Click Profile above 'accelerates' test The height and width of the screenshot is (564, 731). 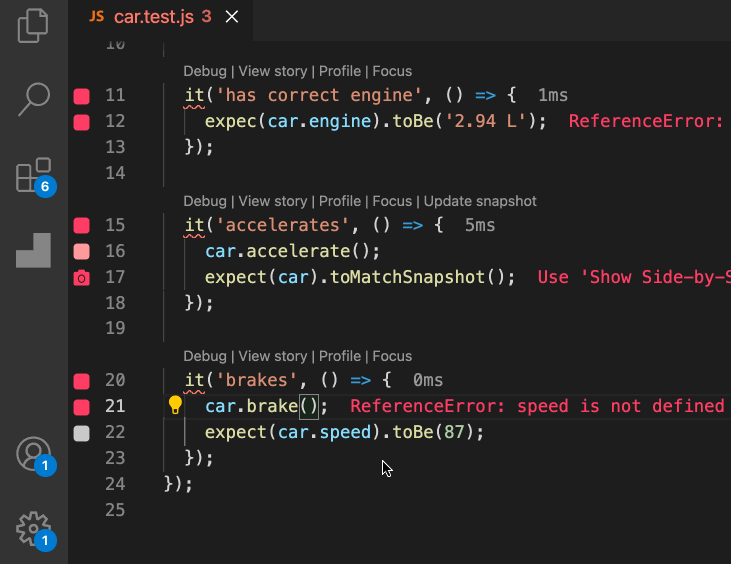click(340, 201)
